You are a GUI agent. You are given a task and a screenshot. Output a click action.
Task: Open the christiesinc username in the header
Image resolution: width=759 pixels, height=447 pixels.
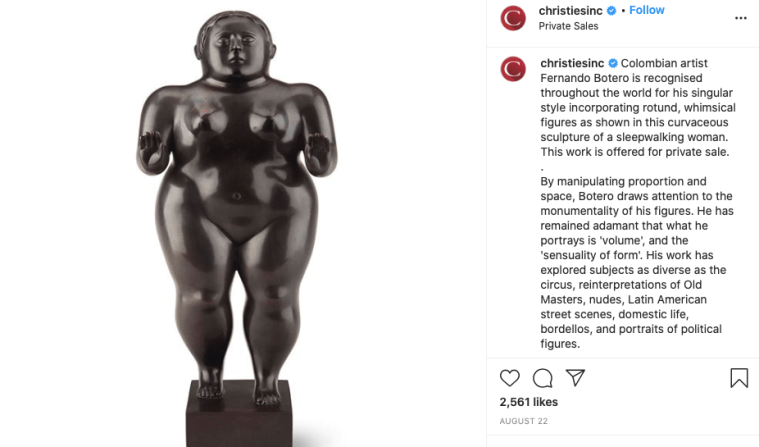tap(571, 10)
